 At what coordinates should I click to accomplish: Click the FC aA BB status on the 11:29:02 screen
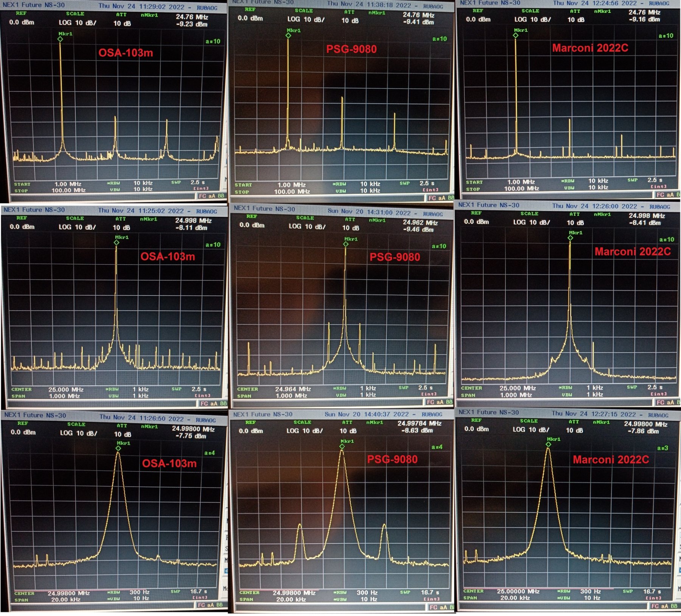point(211,196)
